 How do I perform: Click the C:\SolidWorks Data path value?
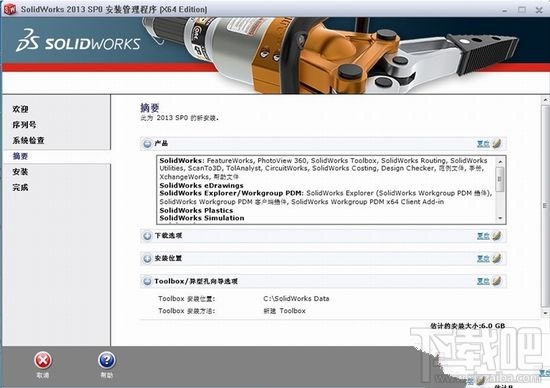coord(296,299)
